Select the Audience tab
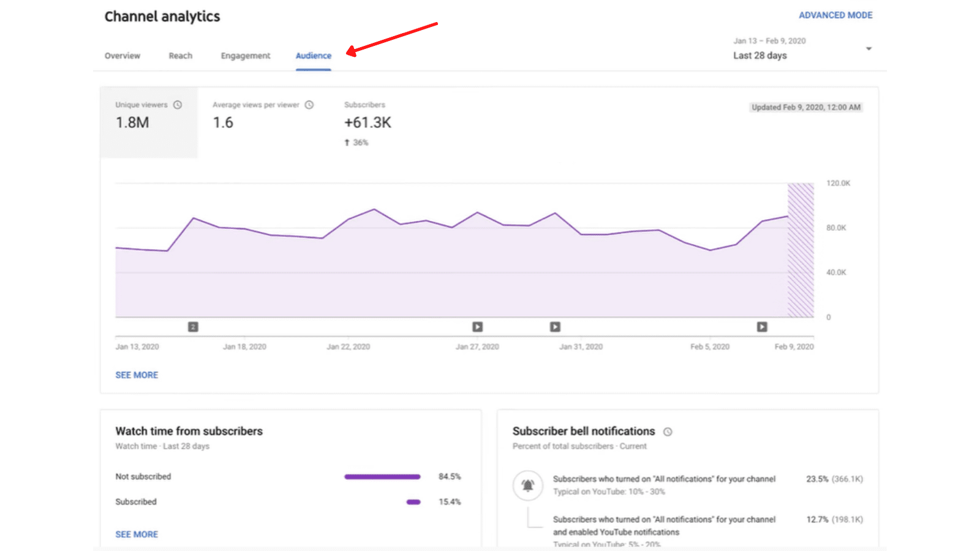The height and width of the screenshot is (551, 980). (314, 56)
